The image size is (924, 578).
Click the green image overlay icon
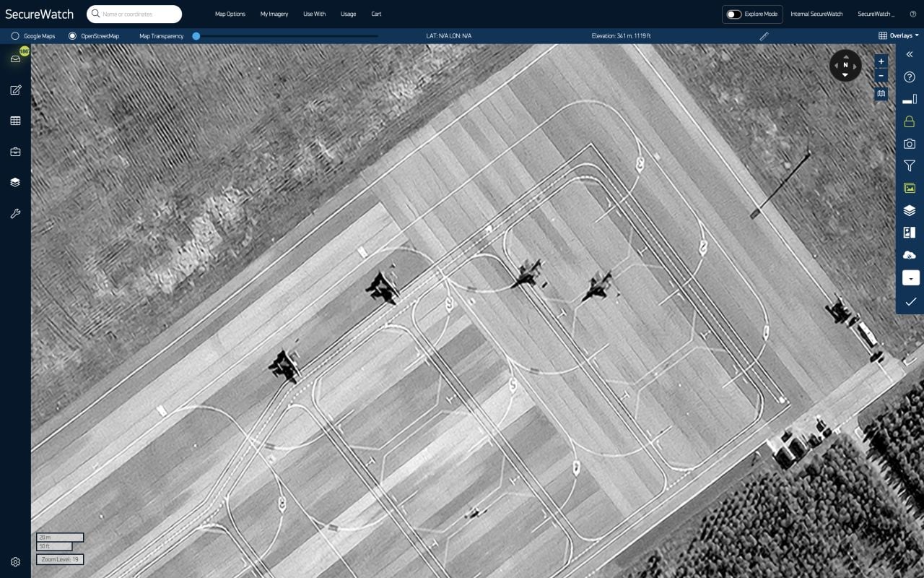909,188
